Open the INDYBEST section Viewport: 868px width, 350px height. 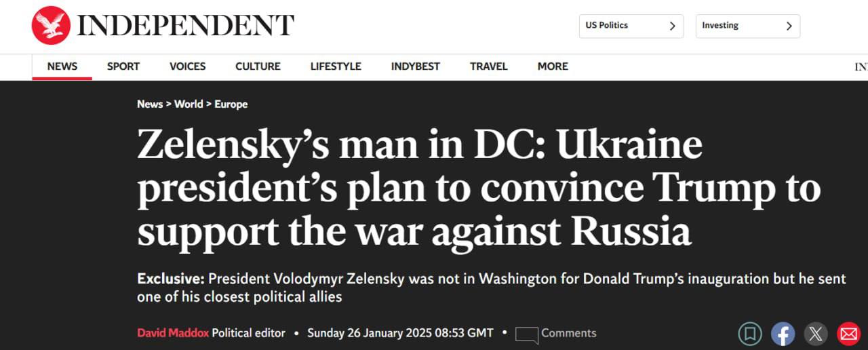coord(415,66)
